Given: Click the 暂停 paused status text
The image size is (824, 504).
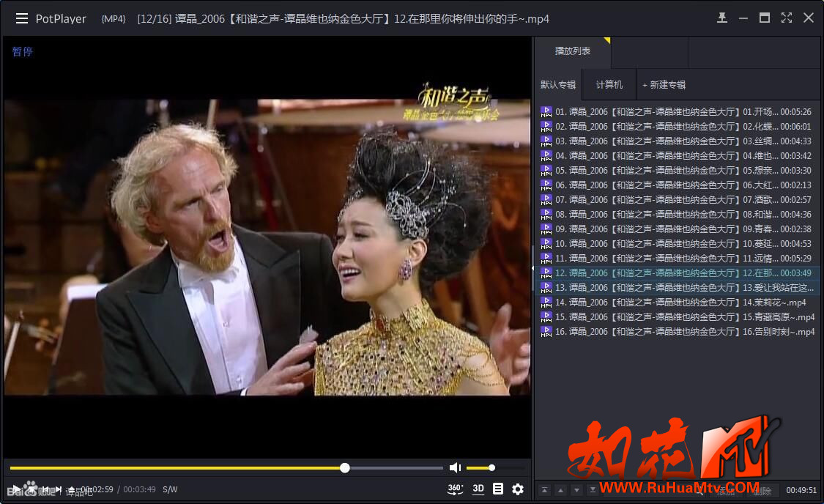Looking at the screenshot, I should pyautogui.click(x=23, y=51).
